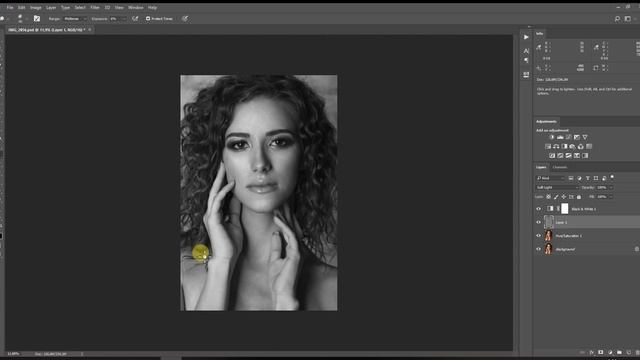Add a Channel Mixer adjustment
This screenshot has width=640, height=360.
(580, 146)
